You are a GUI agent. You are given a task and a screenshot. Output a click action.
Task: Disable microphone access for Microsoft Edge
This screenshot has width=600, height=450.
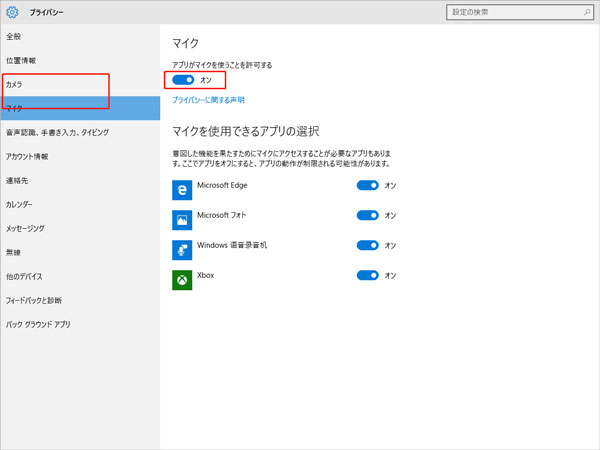coord(368,185)
